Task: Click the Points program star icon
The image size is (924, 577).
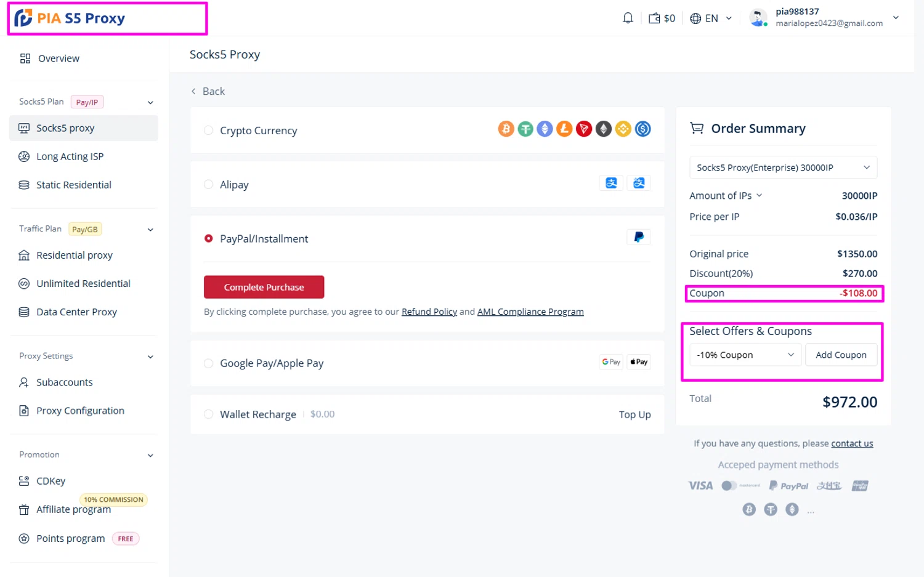Action: click(24, 538)
